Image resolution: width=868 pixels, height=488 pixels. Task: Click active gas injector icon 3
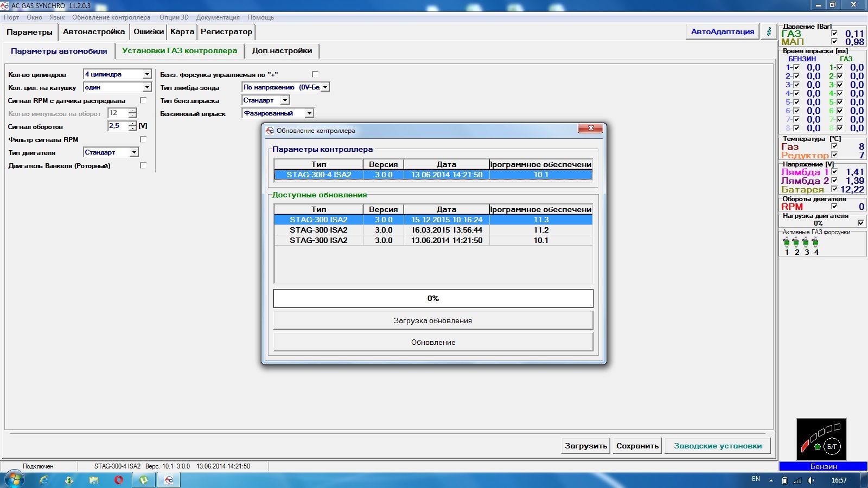tap(806, 242)
